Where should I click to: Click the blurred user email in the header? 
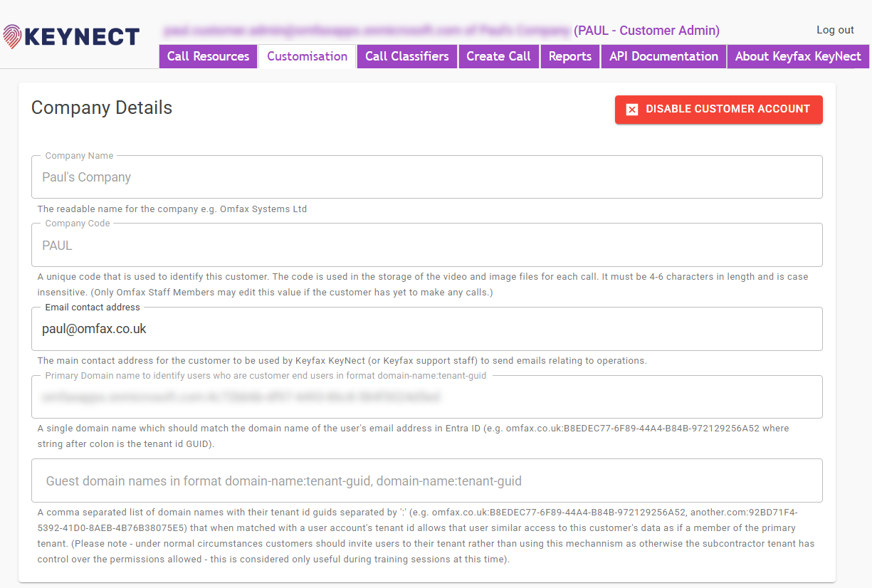point(367,31)
